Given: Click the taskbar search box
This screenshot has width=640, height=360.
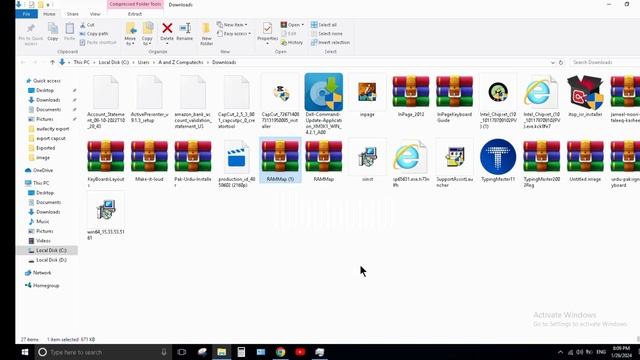Looking at the screenshot, I should click(x=103, y=352).
